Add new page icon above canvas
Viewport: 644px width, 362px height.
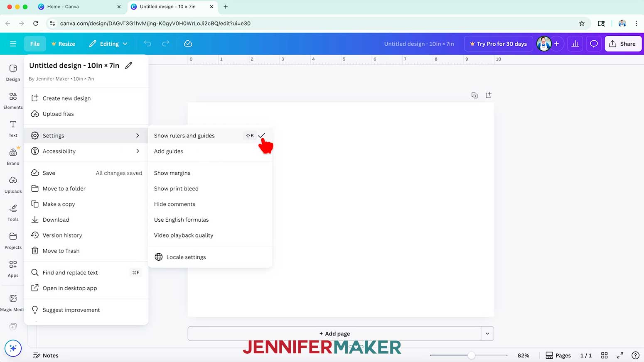click(x=489, y=95)
